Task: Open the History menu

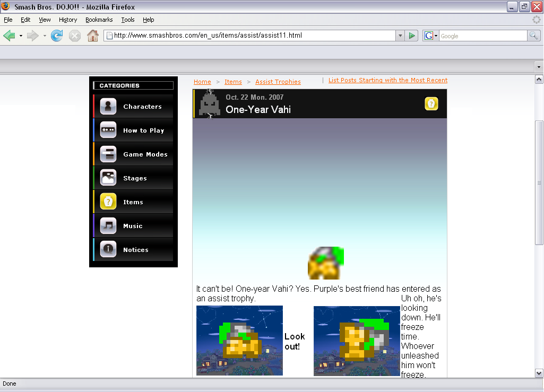Action: tap(67, 20)
